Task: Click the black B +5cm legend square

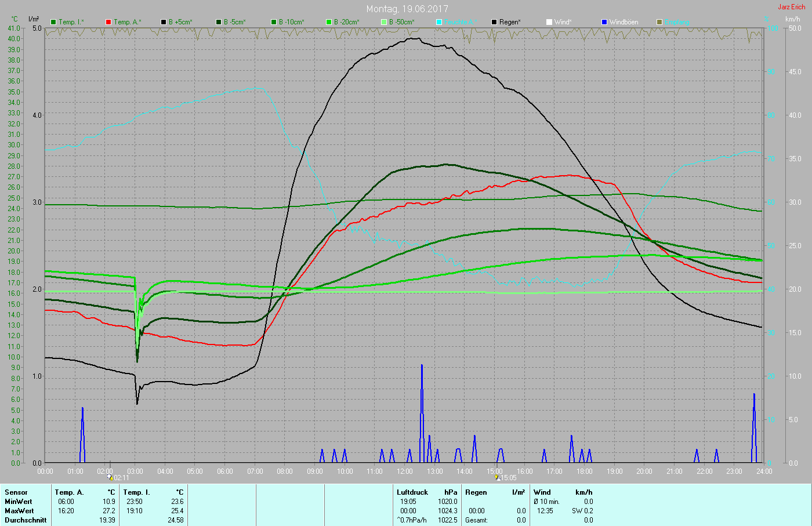Action: pyautogui.click(x=164, y=22)
